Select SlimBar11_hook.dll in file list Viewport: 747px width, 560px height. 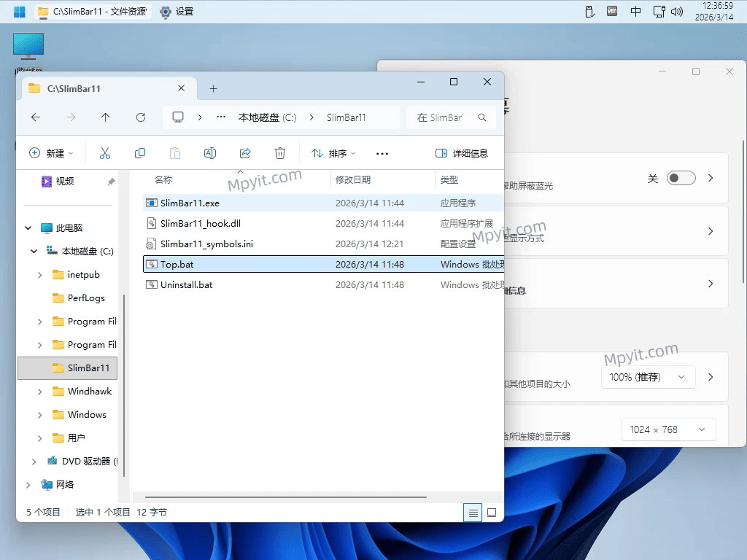tap(323, 223)
